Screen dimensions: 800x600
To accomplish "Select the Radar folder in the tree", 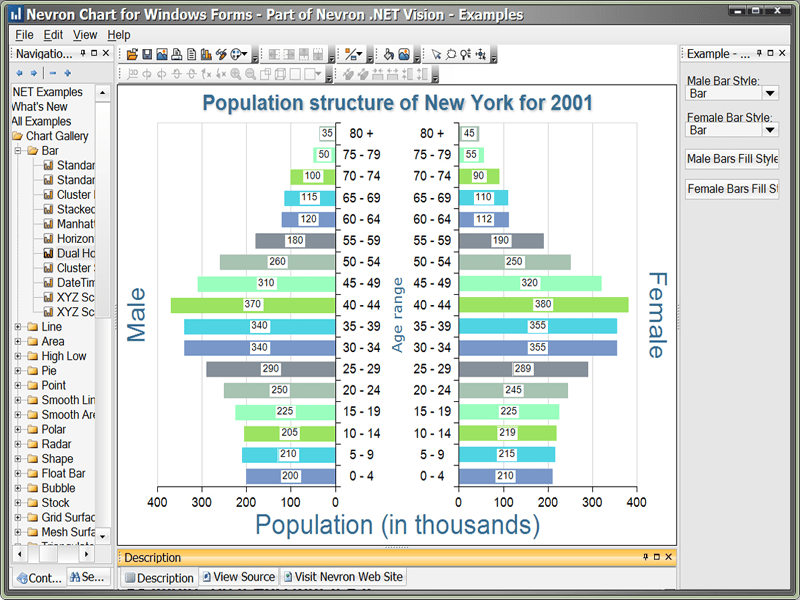I will point(55,444).
